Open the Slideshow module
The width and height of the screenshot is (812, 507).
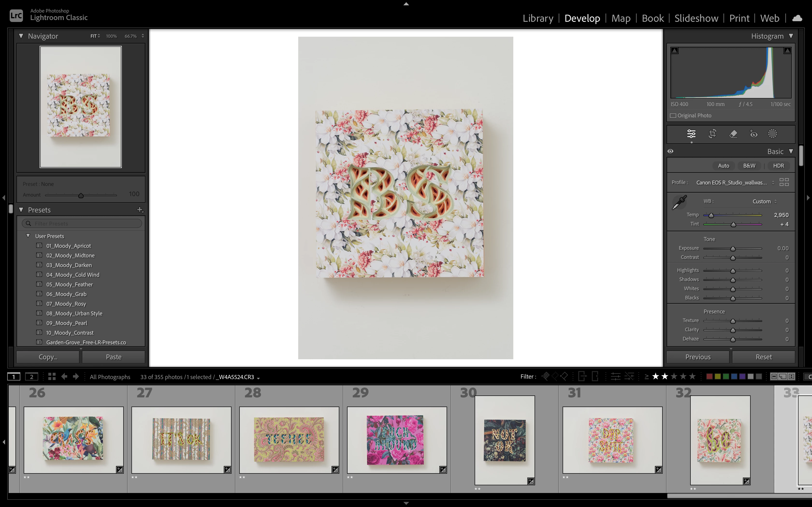[x=696, y=18]
